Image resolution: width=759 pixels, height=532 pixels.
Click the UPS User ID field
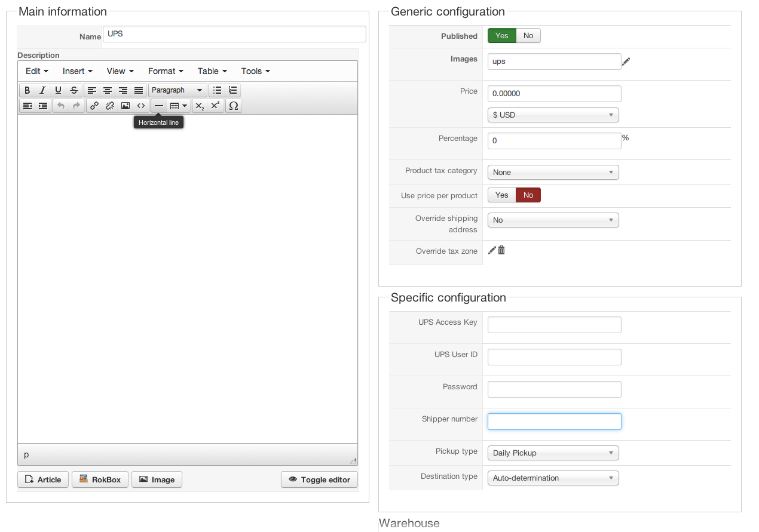(x=555, y=357)
